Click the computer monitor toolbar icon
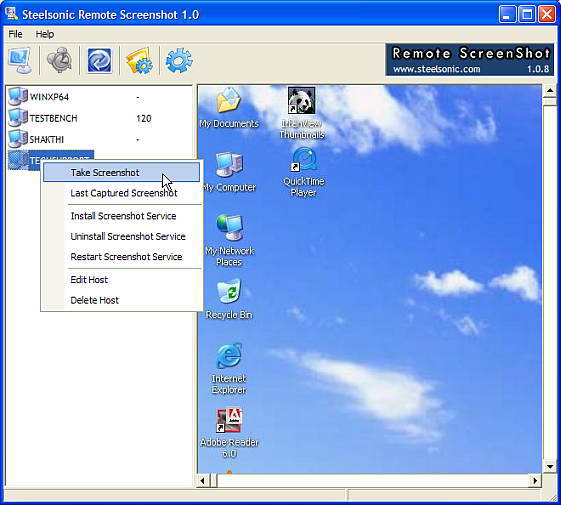The height and width of the screenshot is (505, 561). 20,60
